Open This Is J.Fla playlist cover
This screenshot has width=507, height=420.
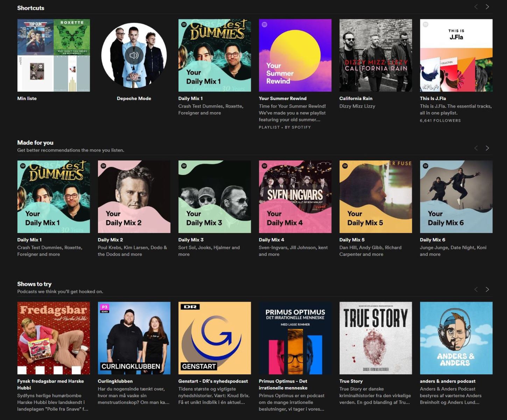point(456,55)
